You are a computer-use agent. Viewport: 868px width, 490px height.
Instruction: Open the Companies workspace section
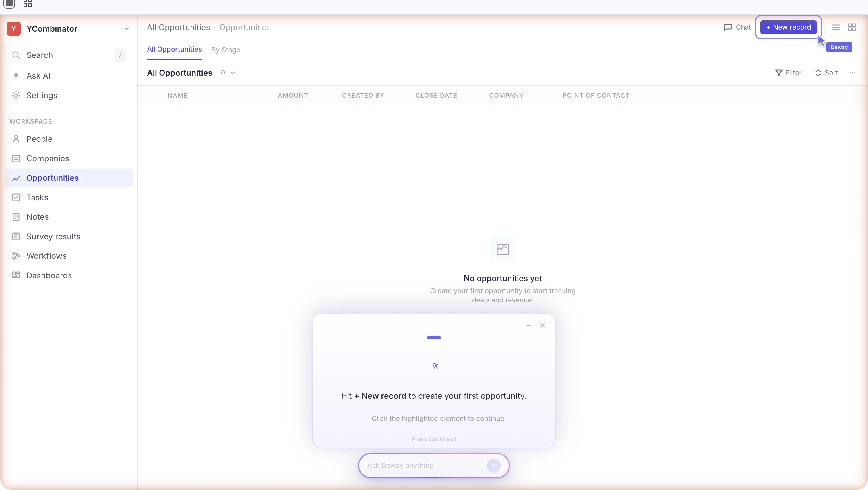[48, 158]
